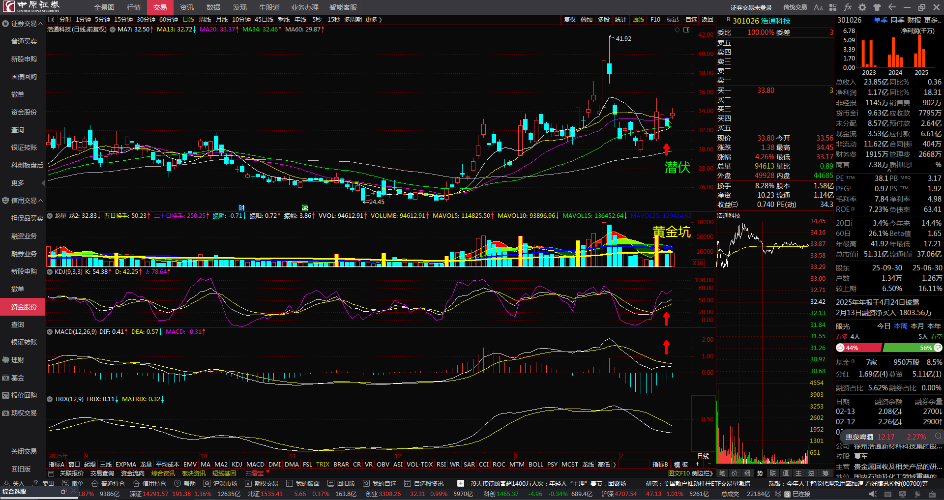
Task: Switch to 财报 view in right panel header
Action: tap(913, 20)
